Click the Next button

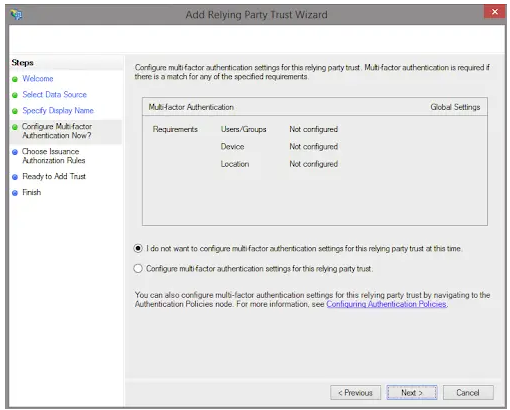(412, 393)
